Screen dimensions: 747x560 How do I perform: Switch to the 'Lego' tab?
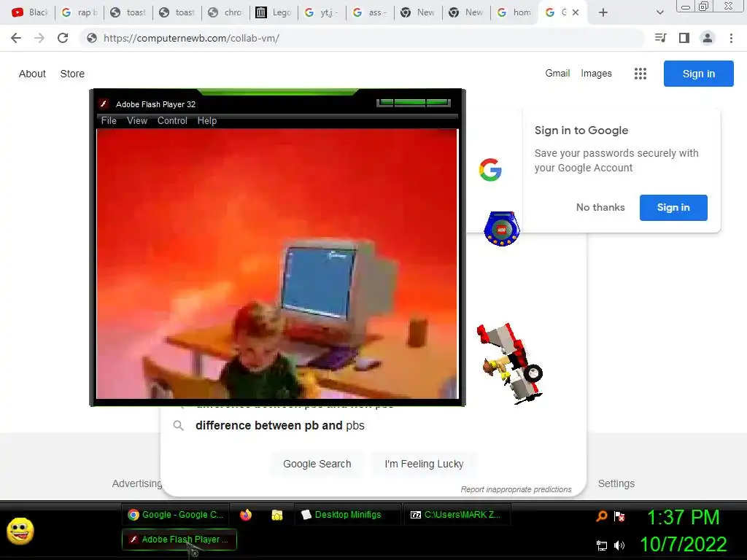274,12
